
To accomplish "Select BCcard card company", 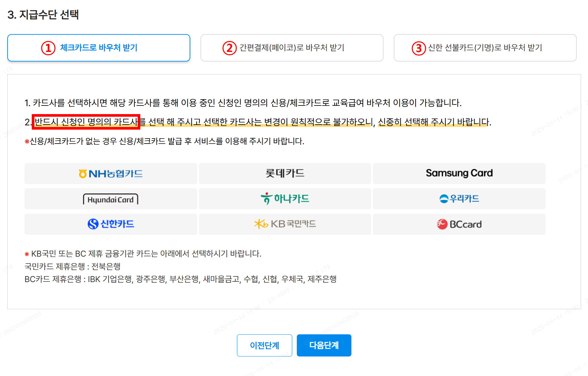I will point(459,224).
